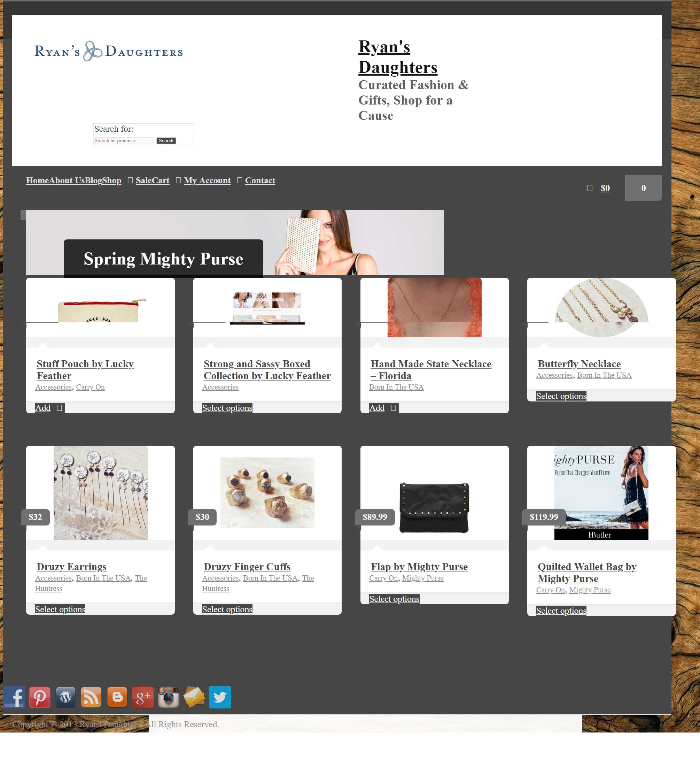The width and height of the screenshot is (700, 767).
Task: Click the Search button
Action: (x=166, y=141)
